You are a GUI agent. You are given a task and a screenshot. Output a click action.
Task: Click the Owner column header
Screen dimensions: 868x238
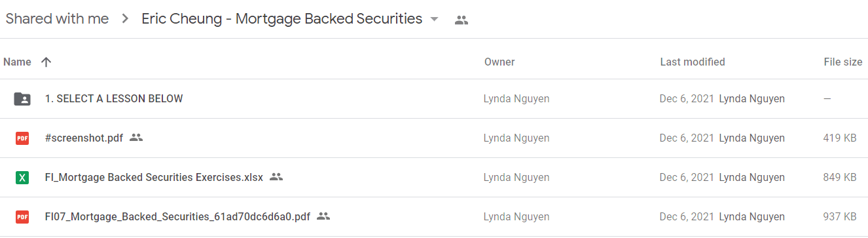point(499,62)
